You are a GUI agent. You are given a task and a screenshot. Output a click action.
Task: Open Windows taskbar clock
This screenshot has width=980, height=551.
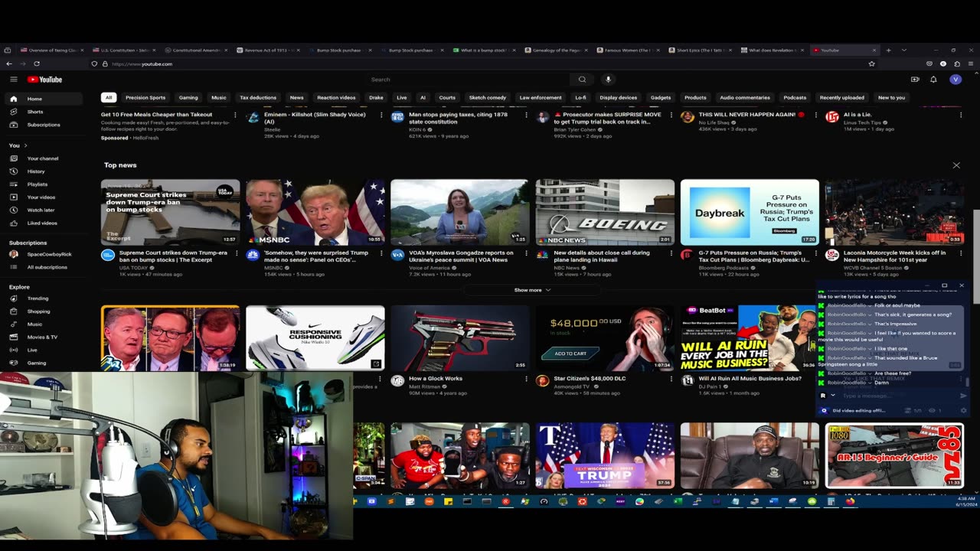click(965, 501)
